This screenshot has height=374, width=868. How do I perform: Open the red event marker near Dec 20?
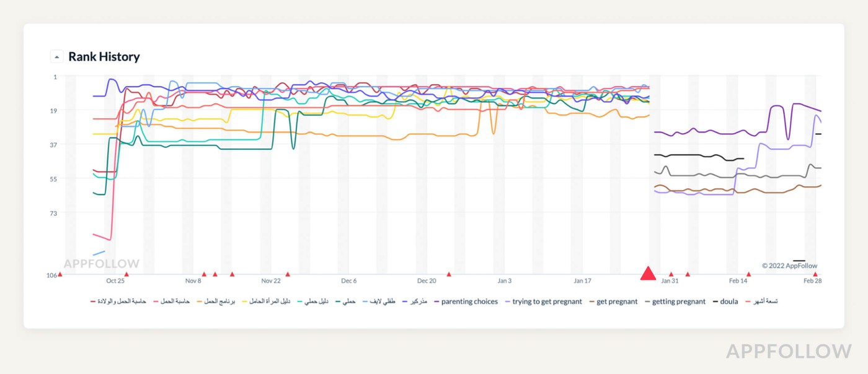[x=449, y=274]
